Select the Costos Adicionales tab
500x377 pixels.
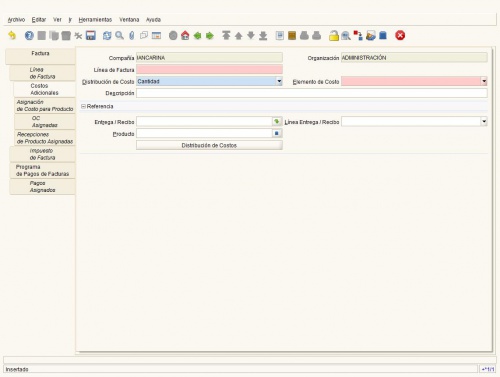pyautogui.click(x=44, y=89)
